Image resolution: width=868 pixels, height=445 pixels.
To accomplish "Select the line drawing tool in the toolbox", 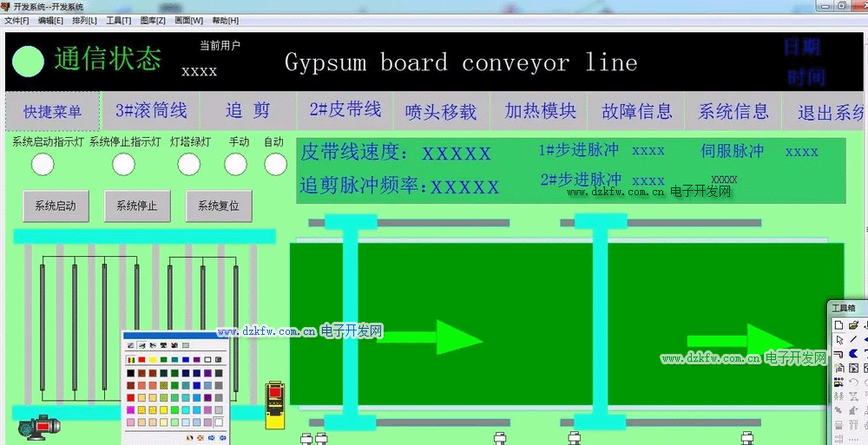I will [x=853, y=339].
